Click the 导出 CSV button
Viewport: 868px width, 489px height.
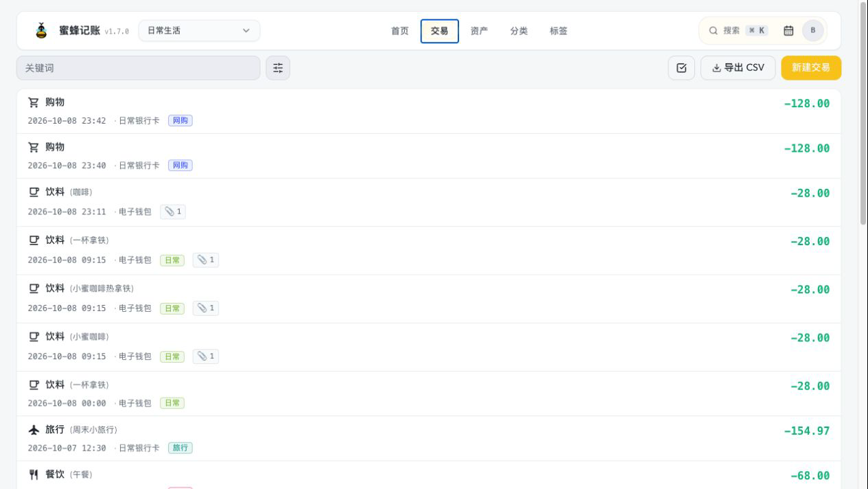pyautogui.click(x=738, y=68)
